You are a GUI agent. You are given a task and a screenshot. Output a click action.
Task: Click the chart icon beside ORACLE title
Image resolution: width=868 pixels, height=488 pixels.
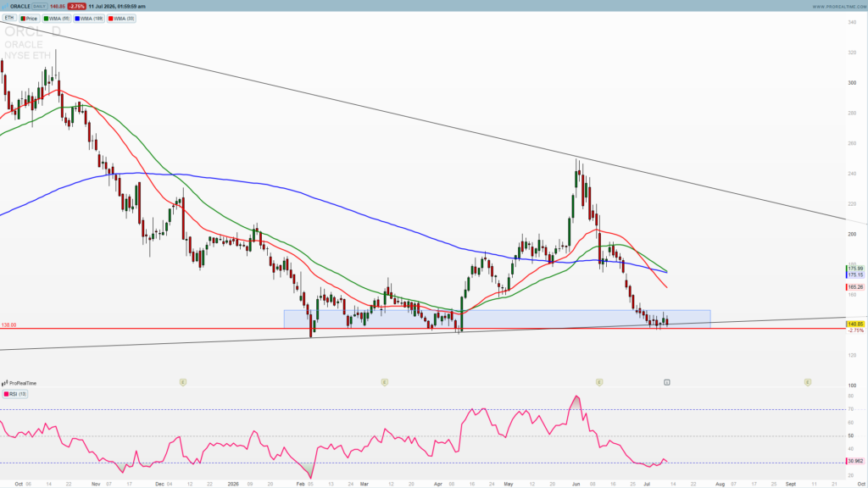(x=6, y=7)
